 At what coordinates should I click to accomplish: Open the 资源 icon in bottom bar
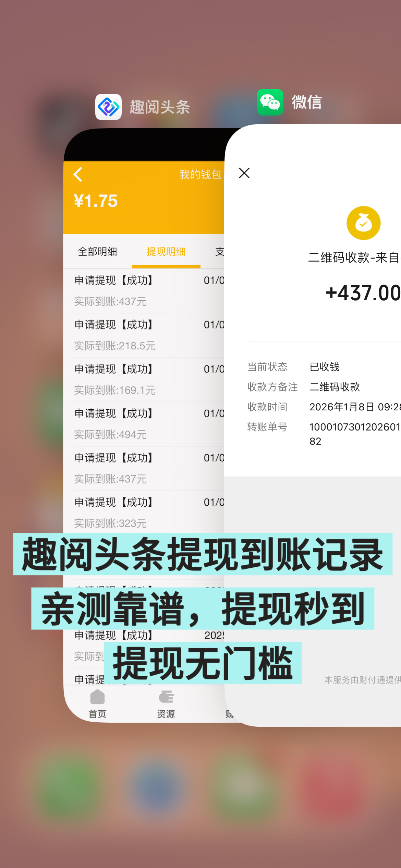tap(166, 703)
